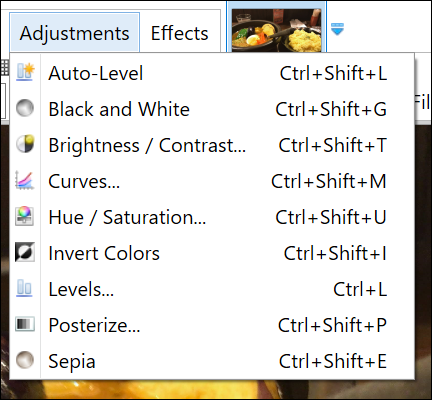Click the Brightness / Contrast icon
The height and width of the screenshot is (400, 432).
25,144
